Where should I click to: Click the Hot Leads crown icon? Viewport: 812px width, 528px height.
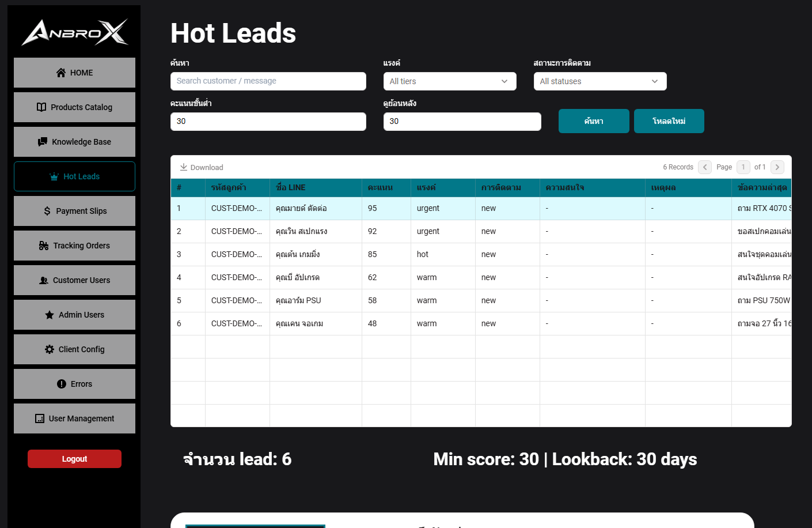tap(54, 176)
